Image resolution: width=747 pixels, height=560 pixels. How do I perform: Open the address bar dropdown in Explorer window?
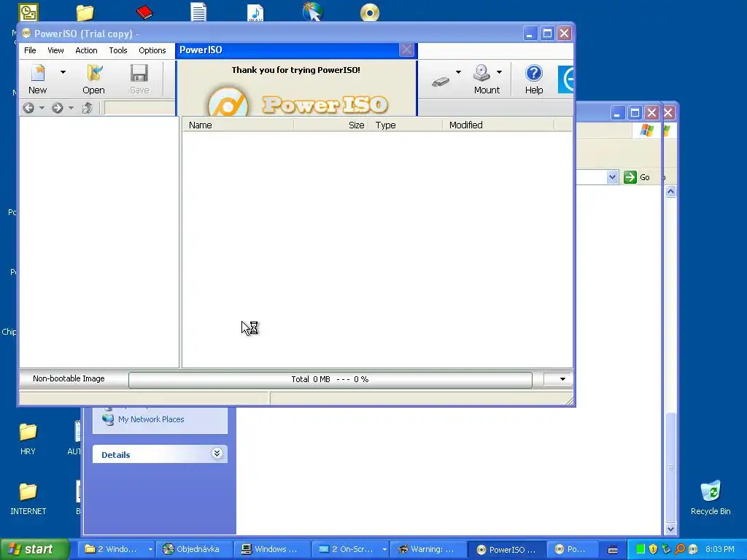pyautogui.click(x=612, y=177)
